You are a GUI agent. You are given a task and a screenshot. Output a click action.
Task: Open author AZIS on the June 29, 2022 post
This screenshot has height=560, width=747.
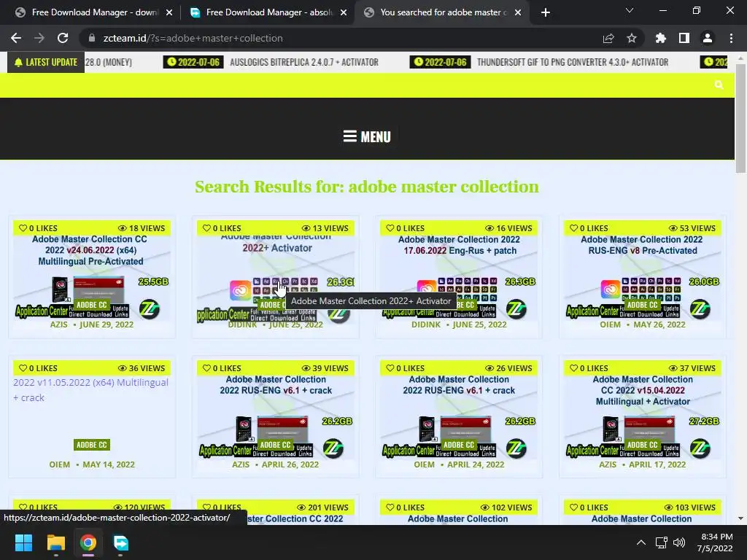[59, 324]
